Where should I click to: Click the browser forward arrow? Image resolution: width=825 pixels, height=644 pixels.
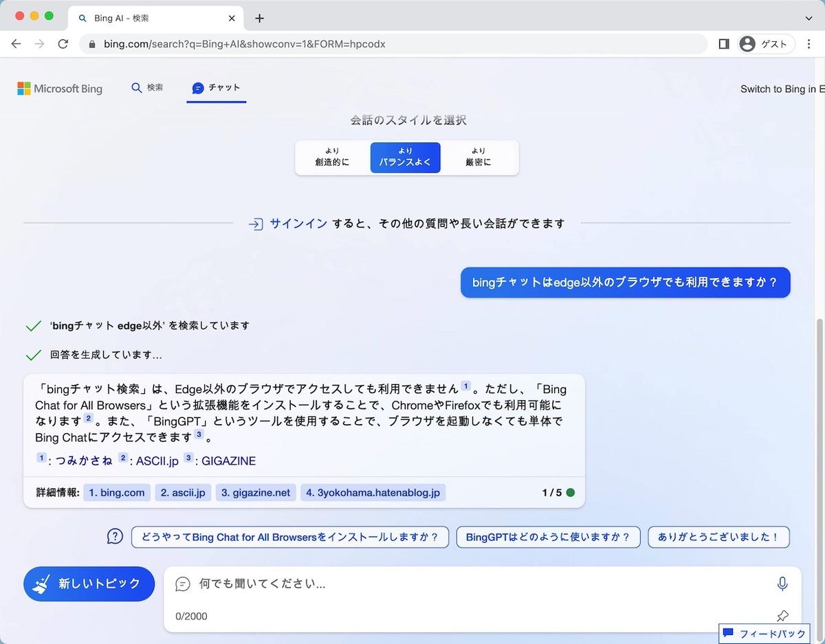point(39,44)
